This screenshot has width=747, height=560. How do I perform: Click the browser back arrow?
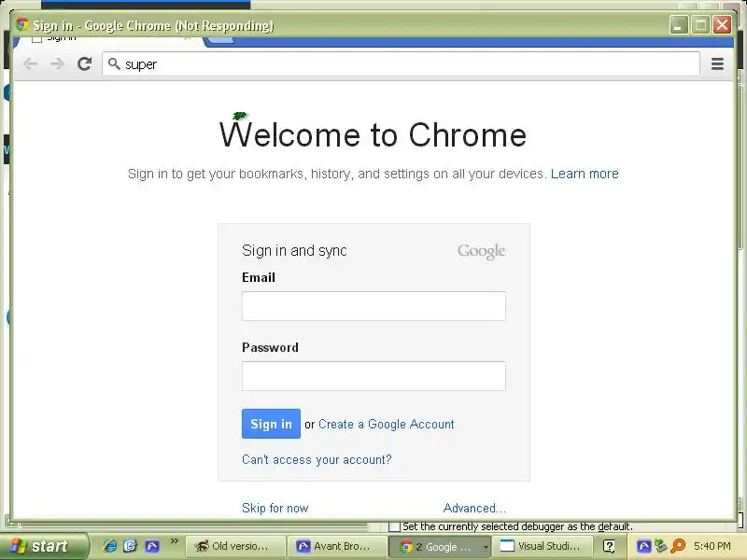[x=31, y=63]
